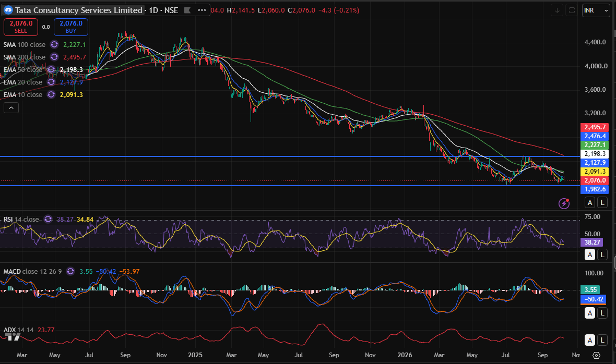Click the H2,141.5 high value in header
The image size is (616, 364).
click(x=241, y=10)
